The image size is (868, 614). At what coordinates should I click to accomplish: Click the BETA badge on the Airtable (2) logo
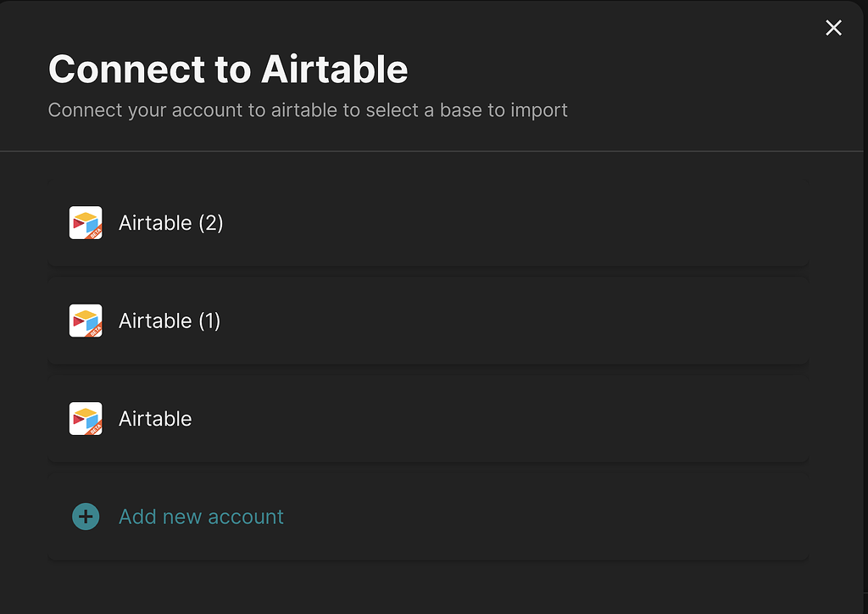(95, 232)
